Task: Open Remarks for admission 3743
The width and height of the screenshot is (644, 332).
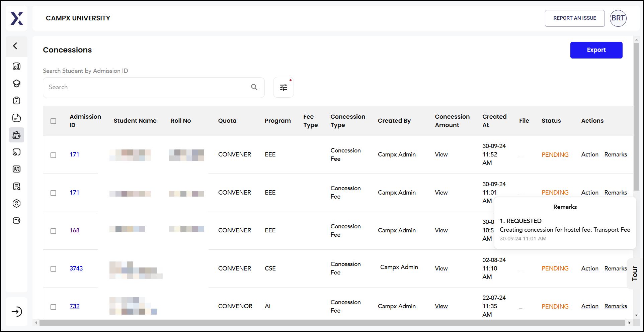Action: pyautogui.click(x=616, y=268)
